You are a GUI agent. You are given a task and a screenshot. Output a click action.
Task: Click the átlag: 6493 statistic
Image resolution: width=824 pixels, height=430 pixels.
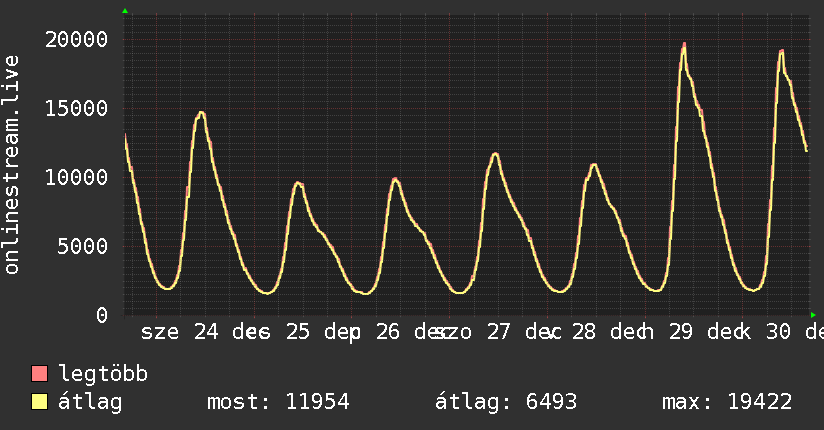click(x=506, y=402)
